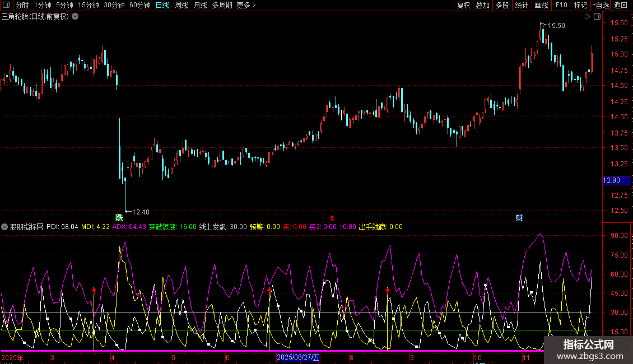Click the red event marker on the date axis

point(332,218)
